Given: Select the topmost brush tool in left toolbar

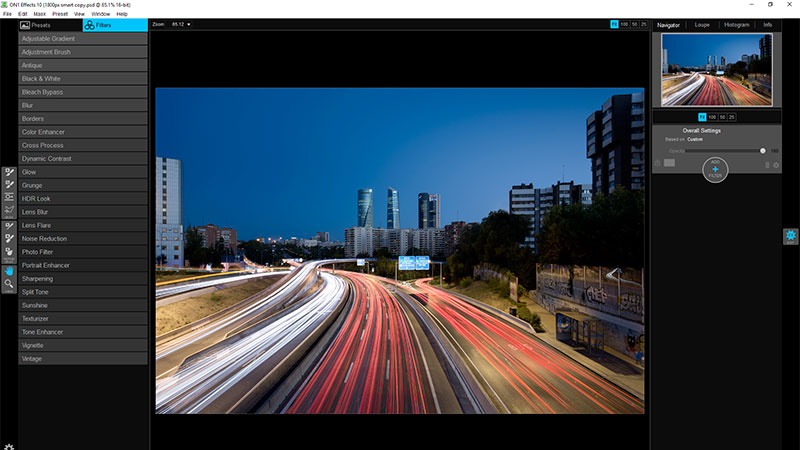Looking at the screenshot, I should [8, 172].
